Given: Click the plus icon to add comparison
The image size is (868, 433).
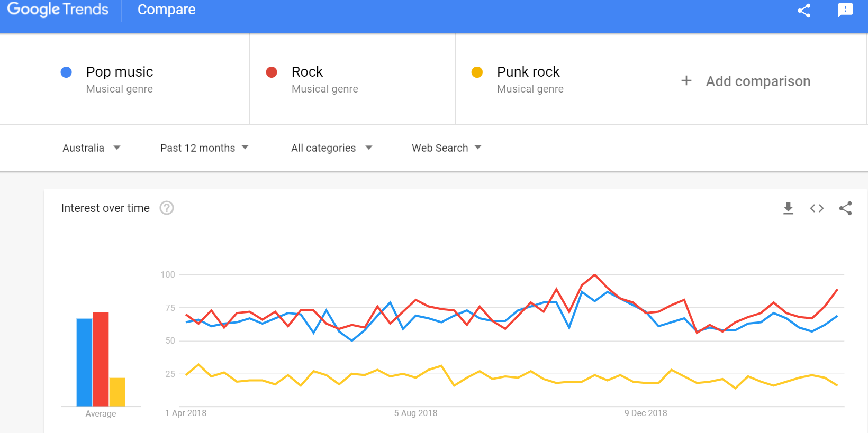Looking at the screenshot, I should coord(686,81).
